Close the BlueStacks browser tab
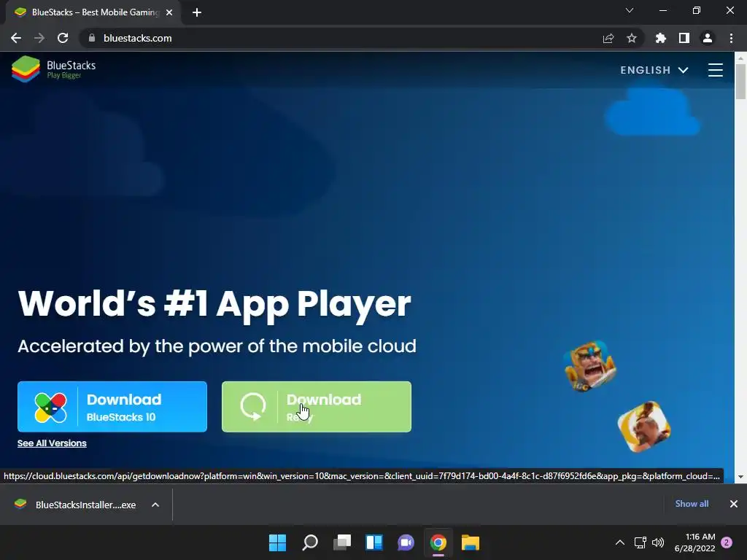Viewport: 747px width, 560px height. pyautogui.click(x=169, y=12)
